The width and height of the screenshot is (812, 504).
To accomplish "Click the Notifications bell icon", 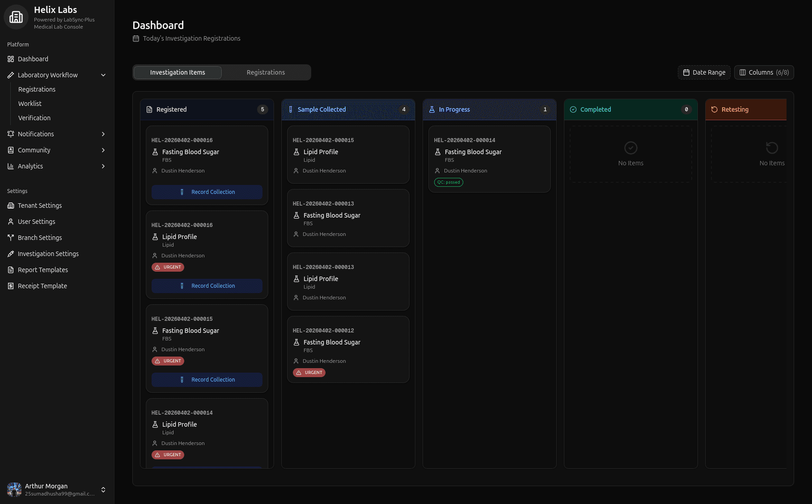I will coord(11,134).
